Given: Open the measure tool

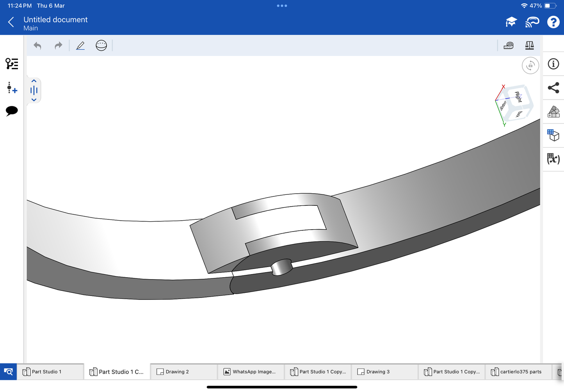Looking at the screenshot, I should tap(509, 46).
